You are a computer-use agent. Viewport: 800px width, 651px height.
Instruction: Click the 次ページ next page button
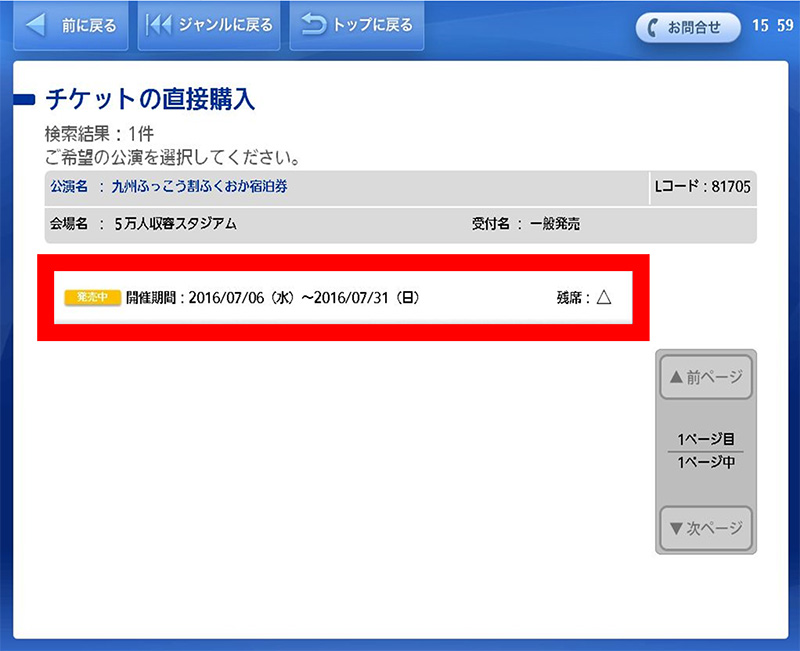click(x=706, y=528)
